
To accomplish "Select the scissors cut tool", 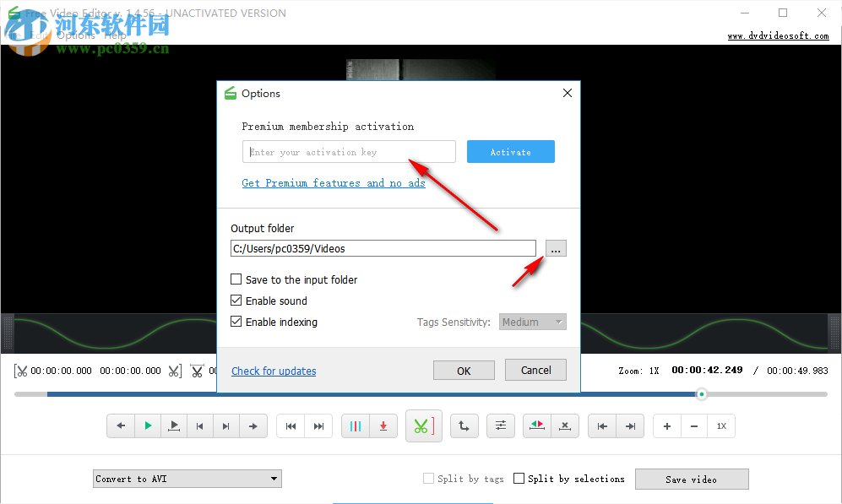I will click(423, 425).
